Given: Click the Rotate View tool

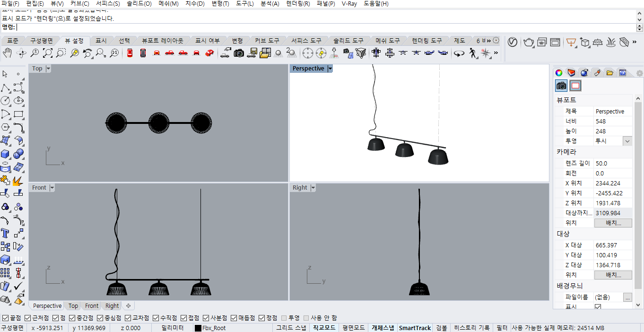Looking at the screenshot, I should point(21,53).
